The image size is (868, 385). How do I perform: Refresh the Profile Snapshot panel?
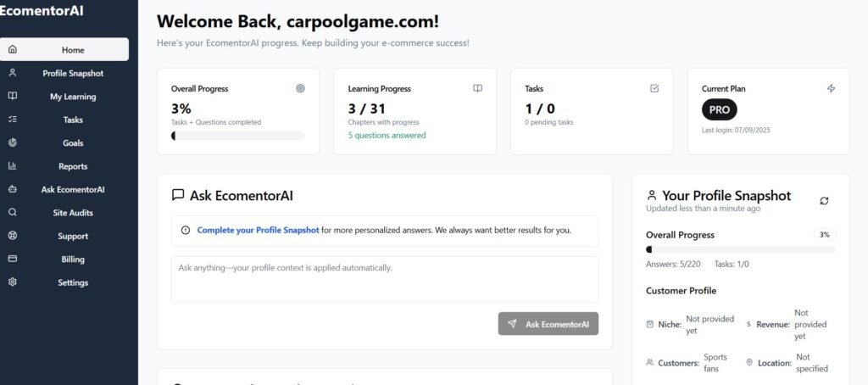824,201
